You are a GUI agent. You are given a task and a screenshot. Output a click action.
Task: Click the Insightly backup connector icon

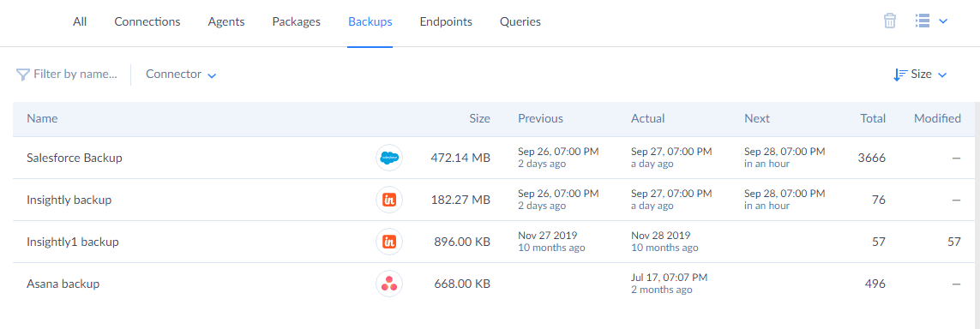tap(388, 200)
